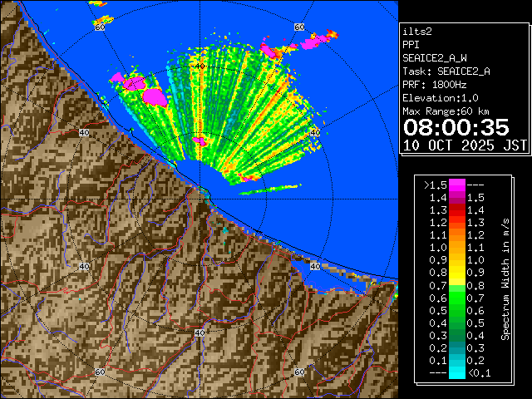Select the "SEAICE2_A_W" product line
Screen dimensions: 532x399
(x=434, y=58)
